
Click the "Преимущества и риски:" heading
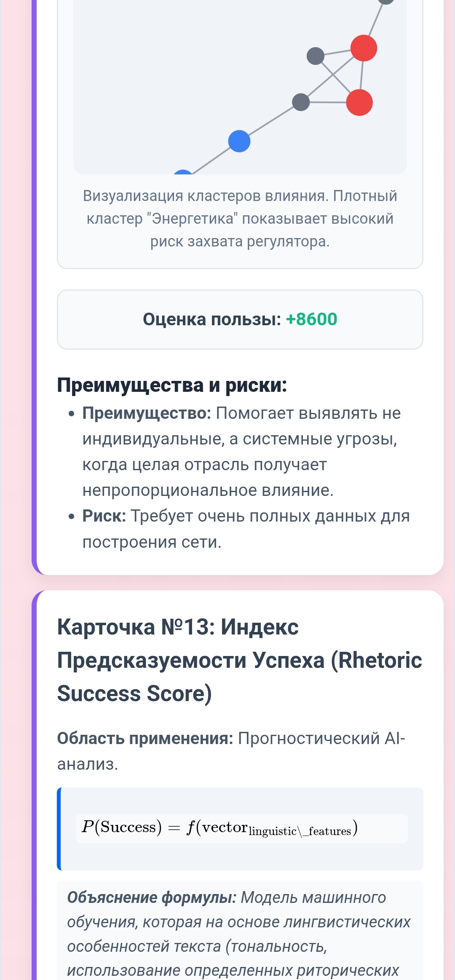click(172, 385)
